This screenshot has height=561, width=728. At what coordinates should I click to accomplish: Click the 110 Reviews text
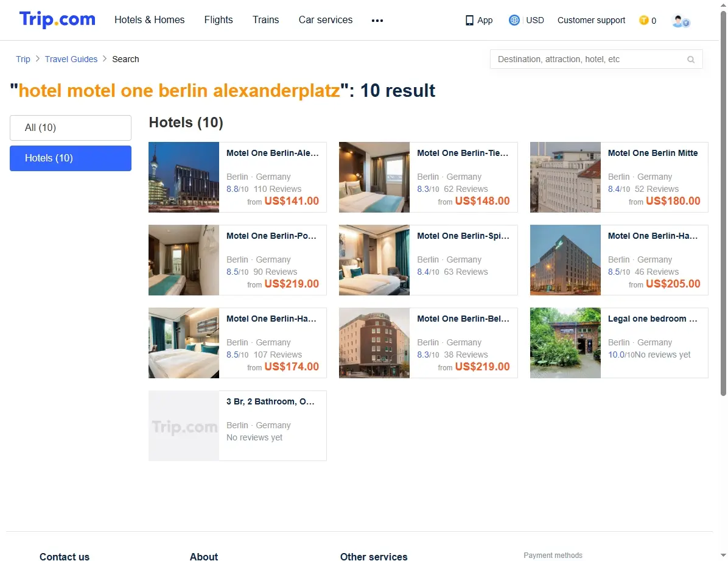pyautogui.click(x=278, y=189)
